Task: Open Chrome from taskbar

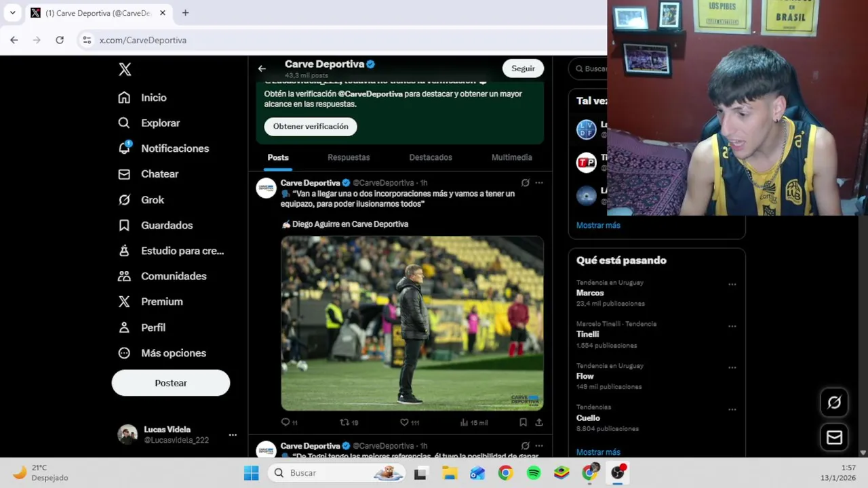Action: [x=505, y=473]
